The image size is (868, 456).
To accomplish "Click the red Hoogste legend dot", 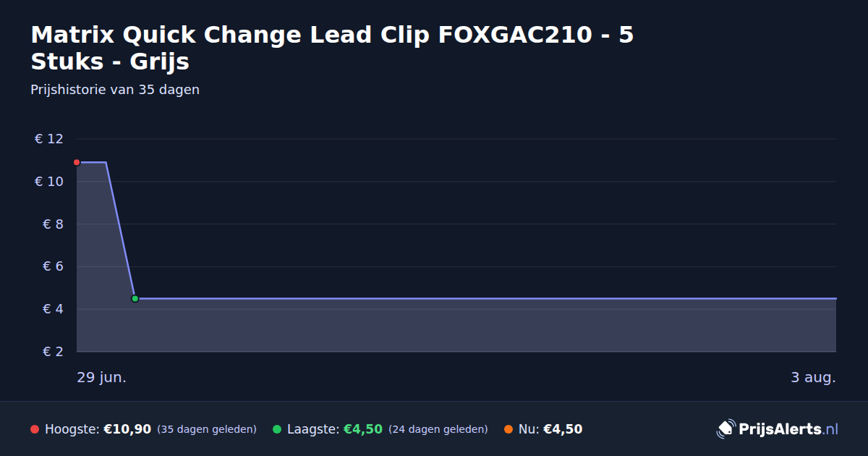I will coord(35,429).
